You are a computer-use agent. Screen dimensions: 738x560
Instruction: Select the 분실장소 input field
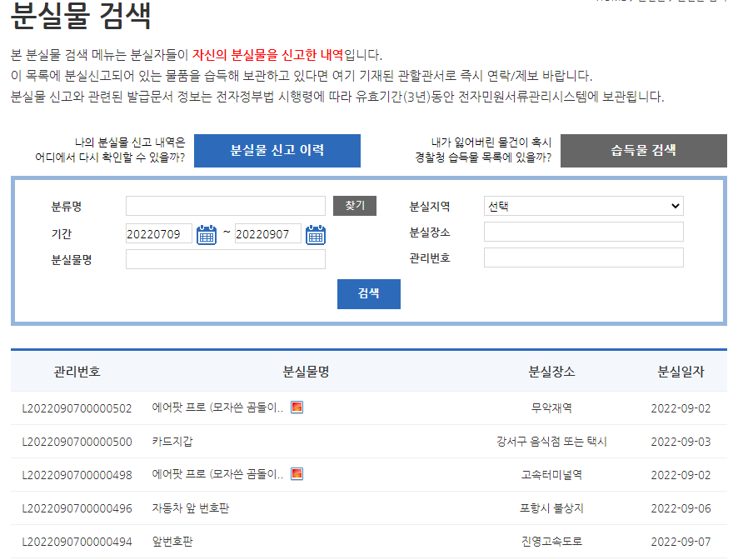[x=583, y=233]
